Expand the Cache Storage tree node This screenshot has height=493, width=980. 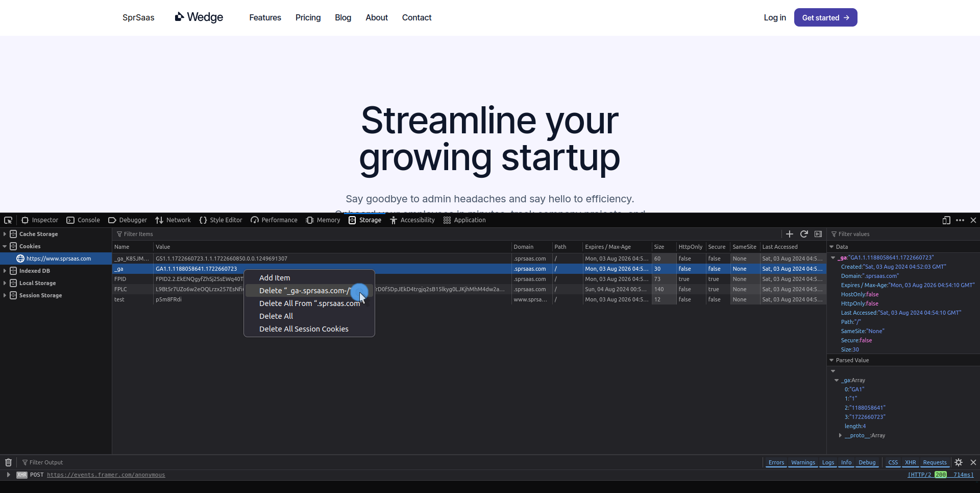tap(5, 234)
